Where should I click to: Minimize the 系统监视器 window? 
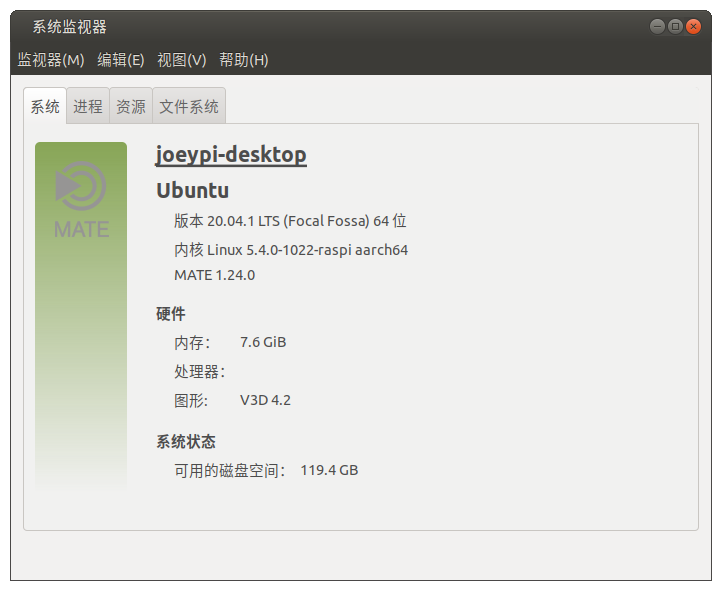pyautogui.click(x=658, y=27)
